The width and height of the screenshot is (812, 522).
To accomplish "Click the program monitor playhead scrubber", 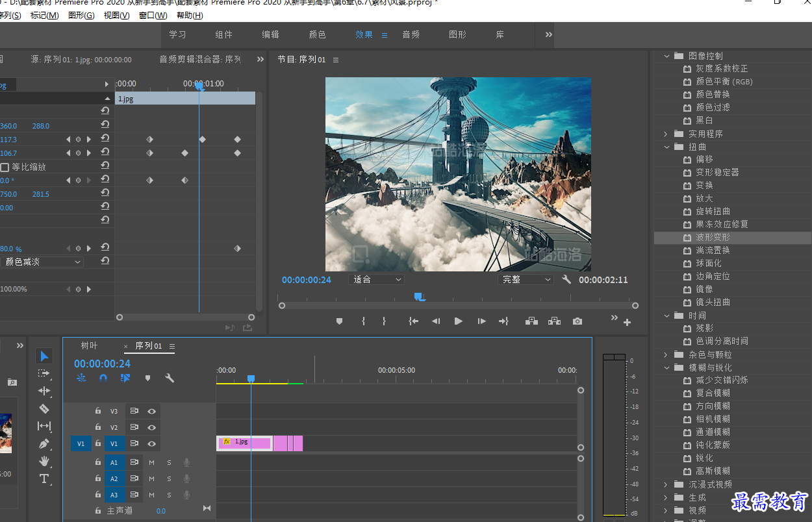I will (x=420, y=297).
